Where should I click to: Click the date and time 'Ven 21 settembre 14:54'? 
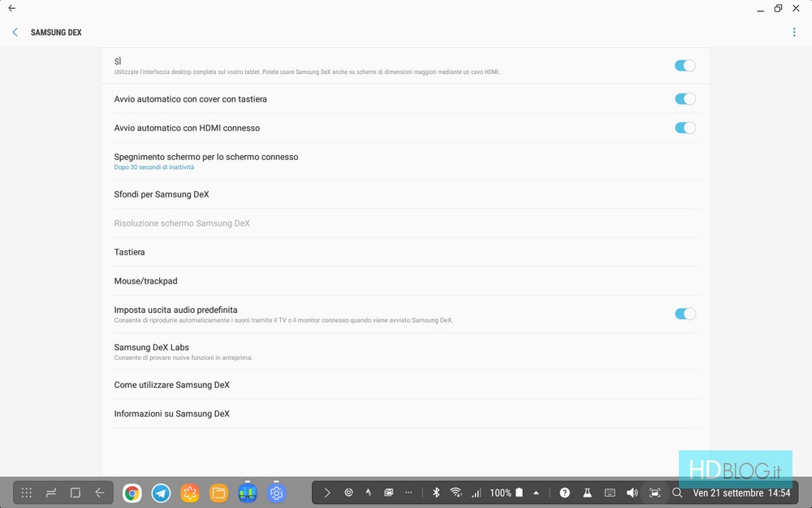(741, 493)
